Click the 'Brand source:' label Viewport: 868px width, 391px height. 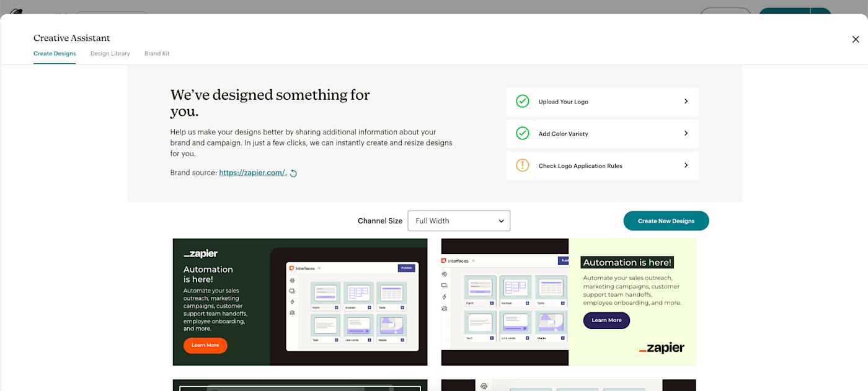click(193, 173)
